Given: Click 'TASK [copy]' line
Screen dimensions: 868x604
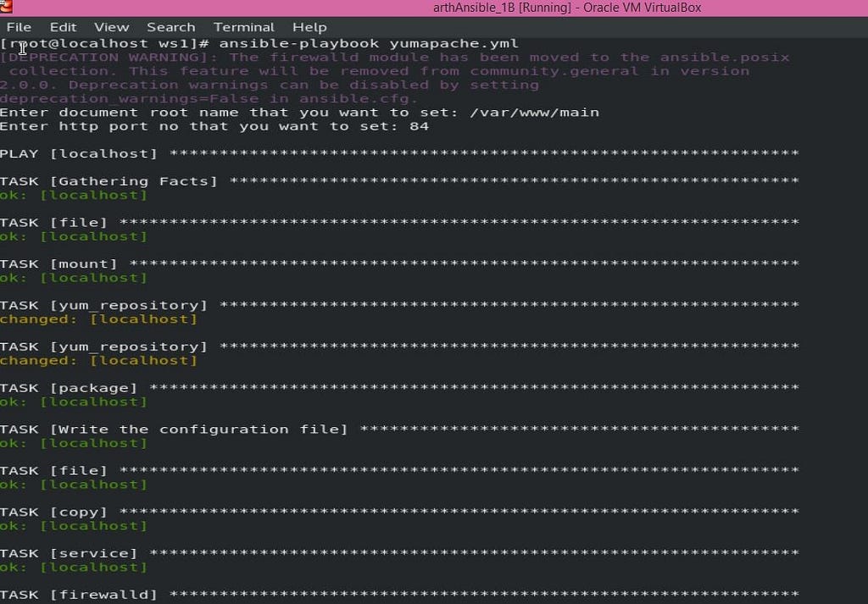Looking at the screenshot, I should 399,513.
